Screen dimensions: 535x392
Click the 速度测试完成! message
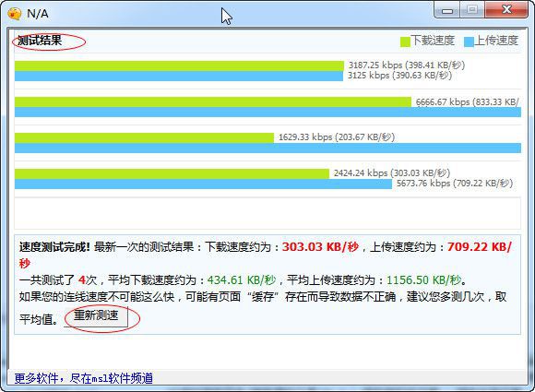[54, 246]
